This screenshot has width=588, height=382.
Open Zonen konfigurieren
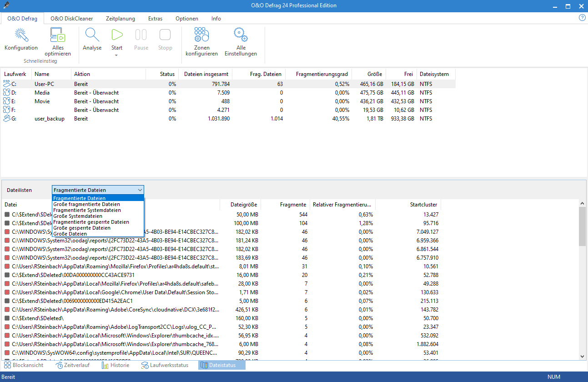[x=201, y=35]
